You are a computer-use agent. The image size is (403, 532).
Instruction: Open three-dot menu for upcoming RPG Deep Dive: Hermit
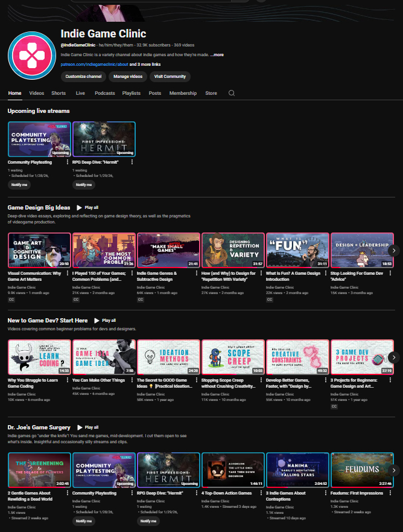tap(132, 162)
